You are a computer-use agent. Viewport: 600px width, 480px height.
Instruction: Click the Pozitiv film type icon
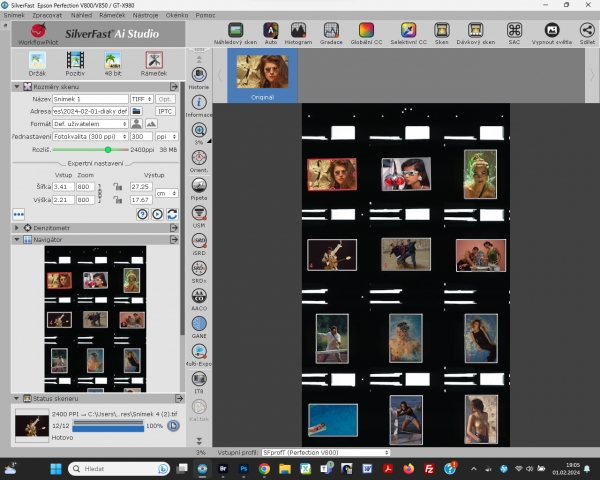click(75, 64)
